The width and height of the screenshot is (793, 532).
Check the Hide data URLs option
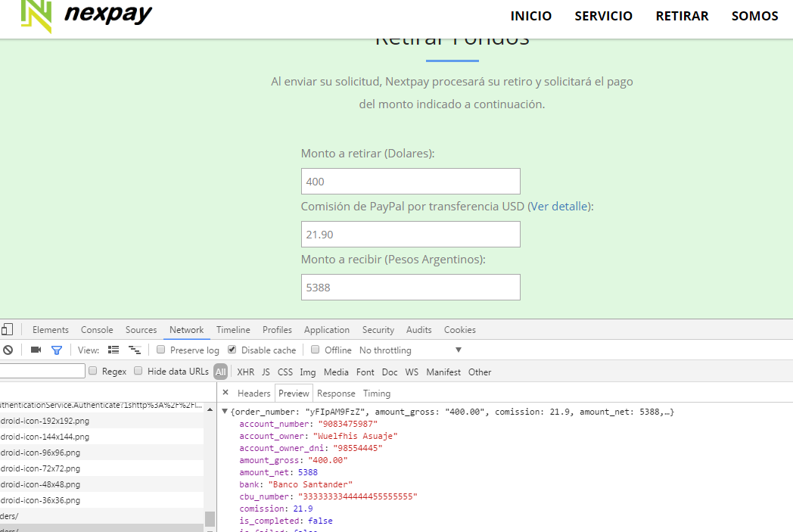[138, 371]
